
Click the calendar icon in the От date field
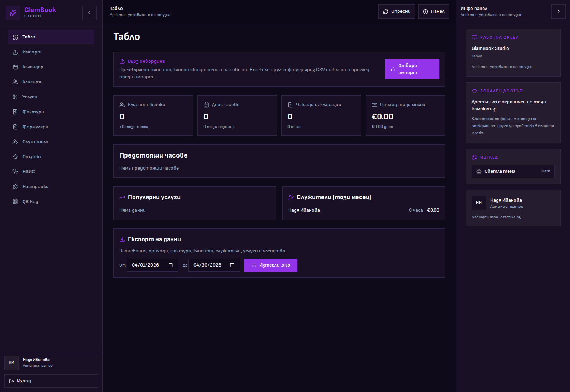(171, 265)
